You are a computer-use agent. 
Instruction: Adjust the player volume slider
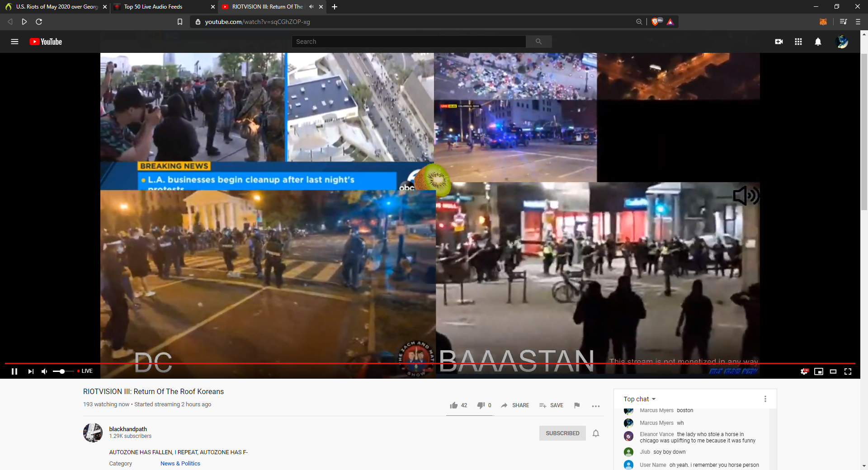[63, 371]
